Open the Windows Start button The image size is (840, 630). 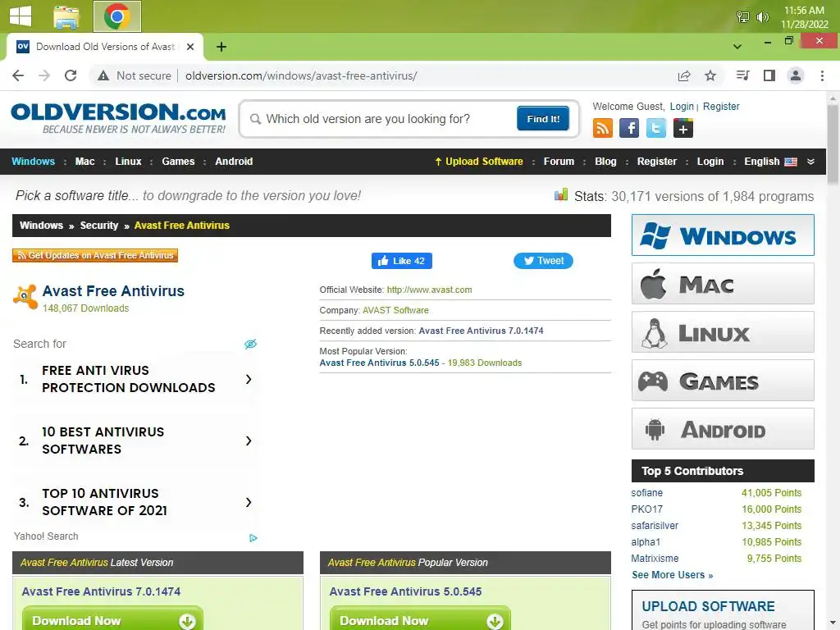[x=21, y=16]
